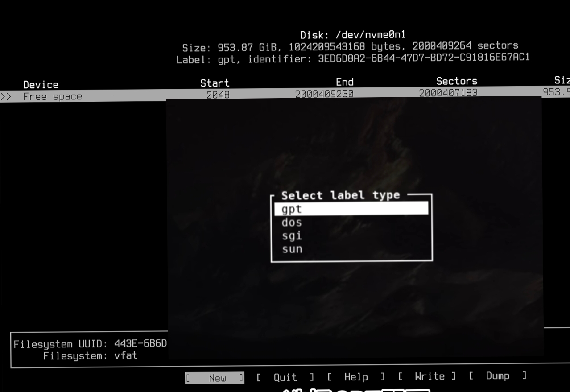Click the End column header
The image size is (570, 392).
pos(344,82)
